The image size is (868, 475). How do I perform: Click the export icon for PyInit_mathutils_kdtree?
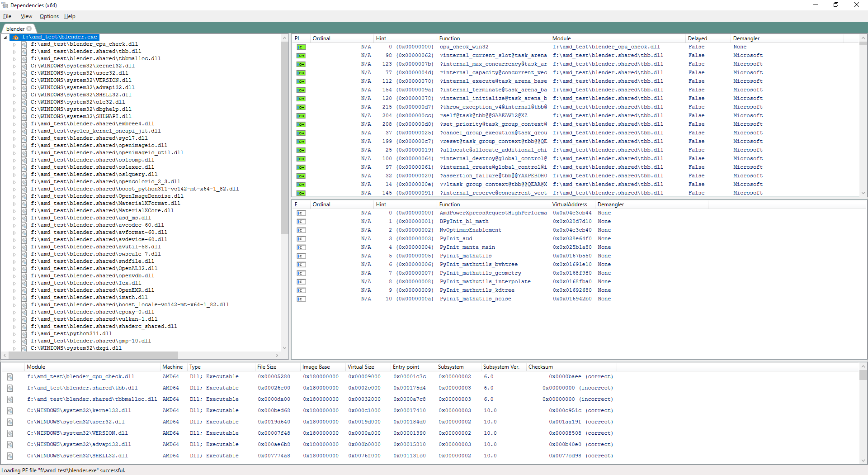(301, 290)
